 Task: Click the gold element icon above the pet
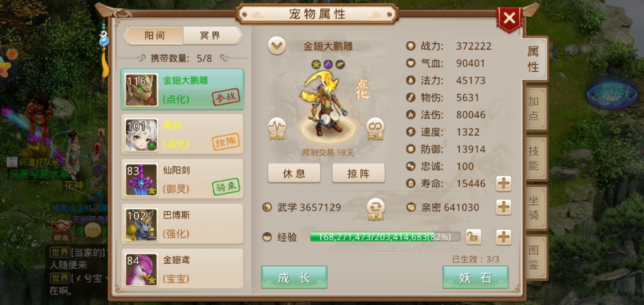click(x=316, y=64)
